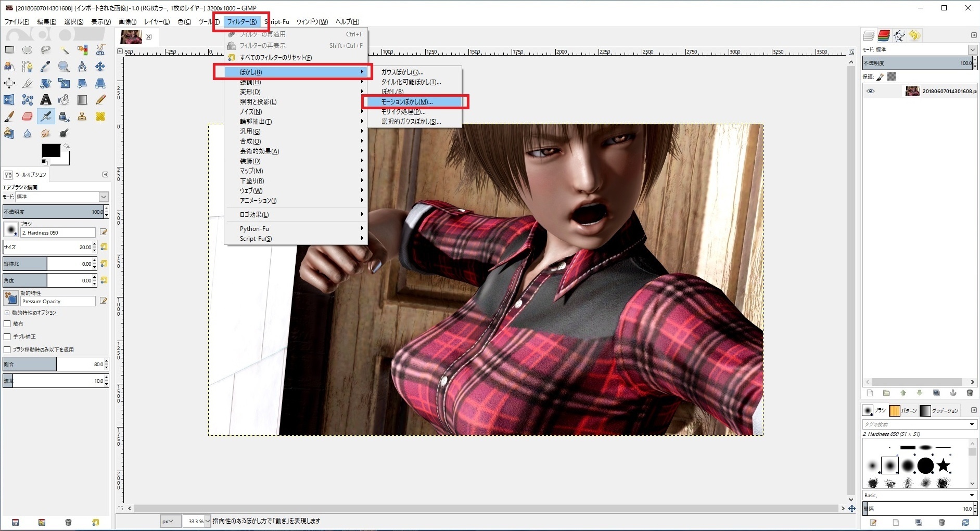
Task: Expand 動的特性のオプション section
Action: [7, 313]
